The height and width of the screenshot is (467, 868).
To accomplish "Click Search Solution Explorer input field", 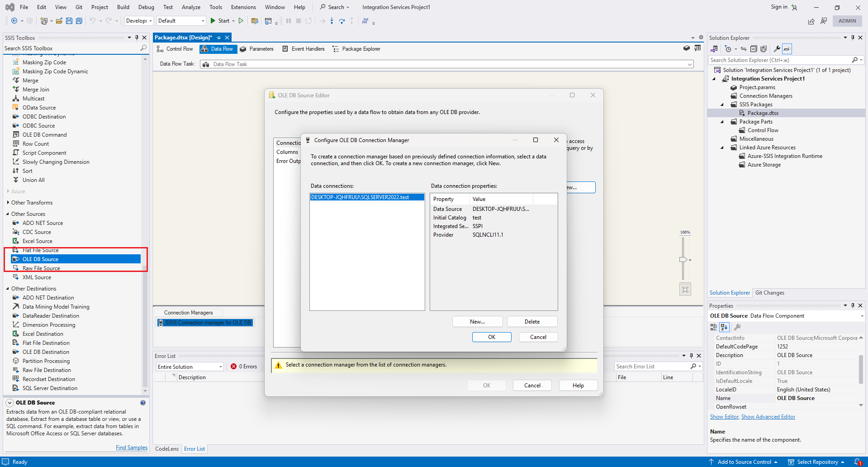I will tap(780, 60).
